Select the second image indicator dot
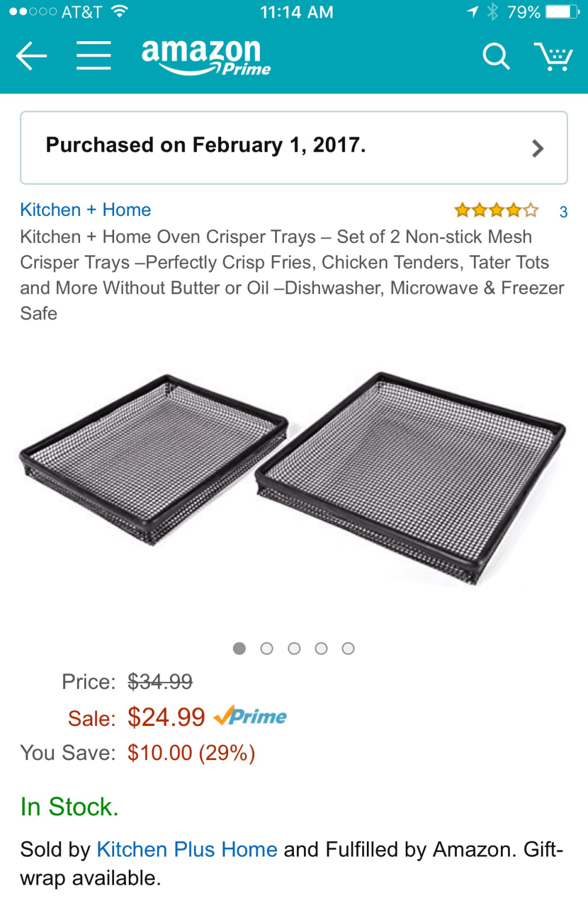 click(x=267, y=648)
